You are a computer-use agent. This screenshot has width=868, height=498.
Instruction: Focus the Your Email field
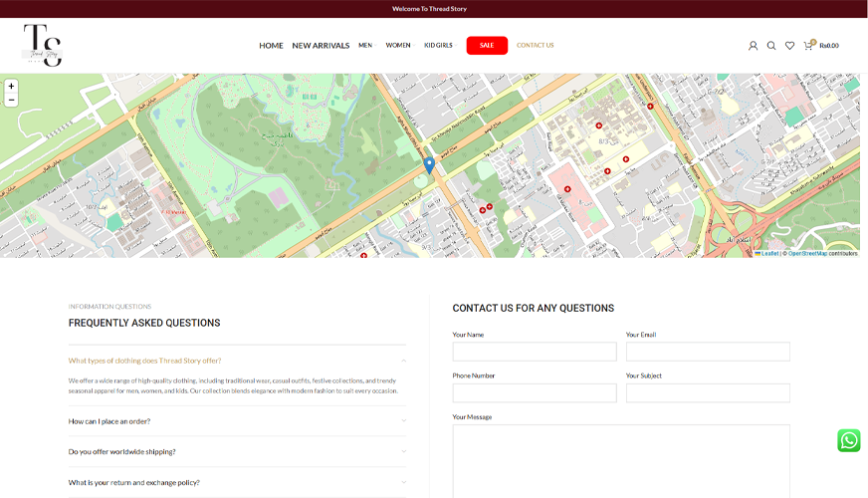(708, 352)
